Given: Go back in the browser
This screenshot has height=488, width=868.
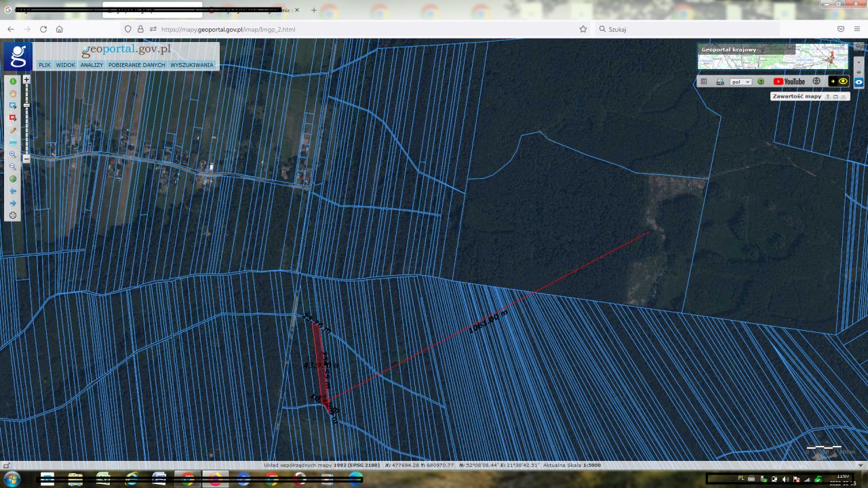Looking at the screenshot, I should click(11, 29).
